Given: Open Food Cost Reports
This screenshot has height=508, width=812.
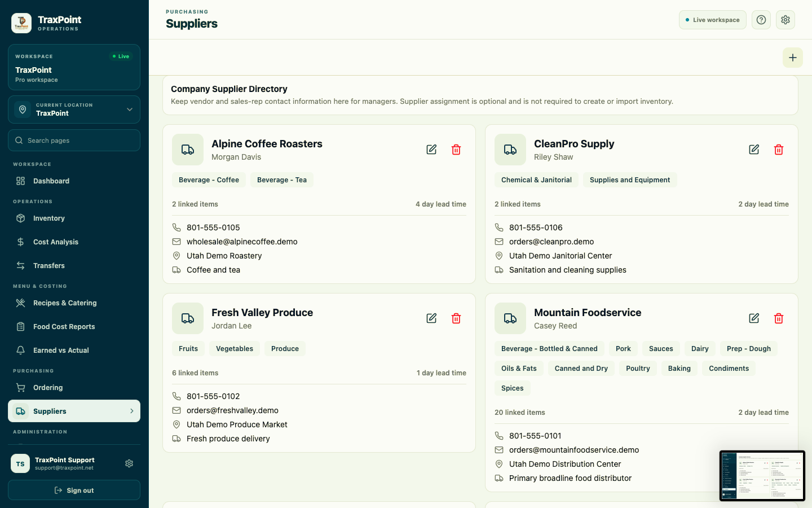Looking at the screenshot, I should click(74, 327).
